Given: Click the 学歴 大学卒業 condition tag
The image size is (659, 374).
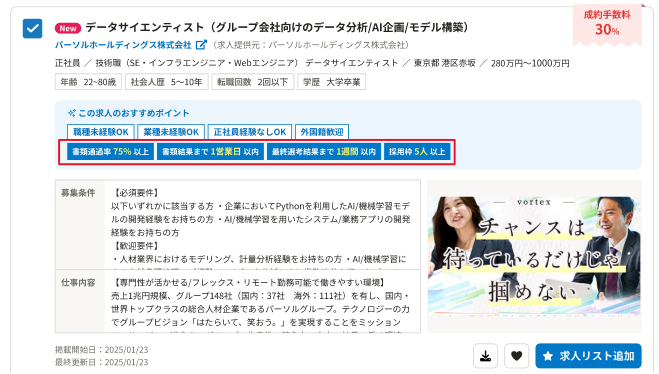Looking at the screenshot, I should click(332, 82).
